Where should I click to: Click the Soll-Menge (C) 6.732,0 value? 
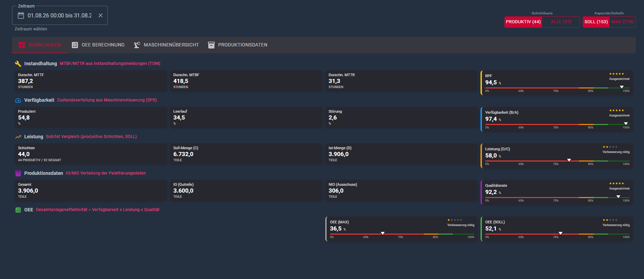pyautogui.click(x=183, y=154)
